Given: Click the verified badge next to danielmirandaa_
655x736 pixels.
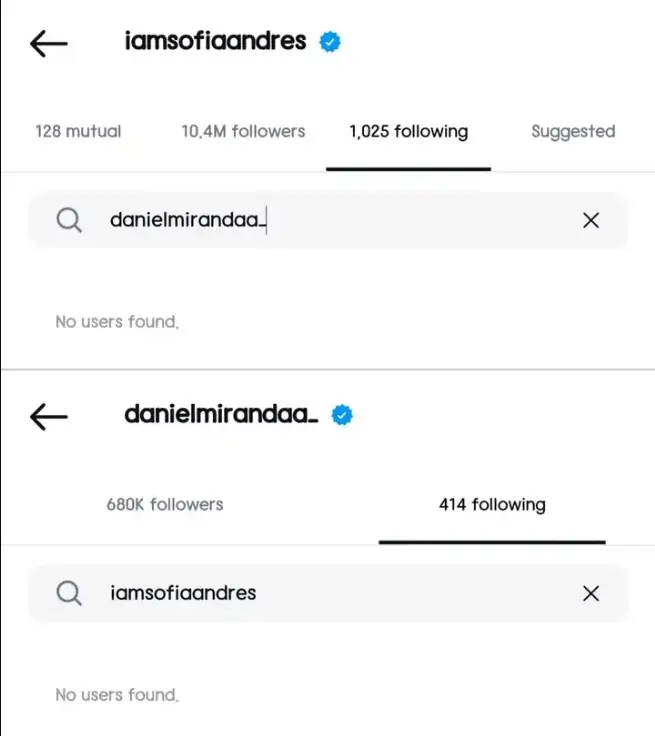Looking at the screenshot, I should 342,415.
